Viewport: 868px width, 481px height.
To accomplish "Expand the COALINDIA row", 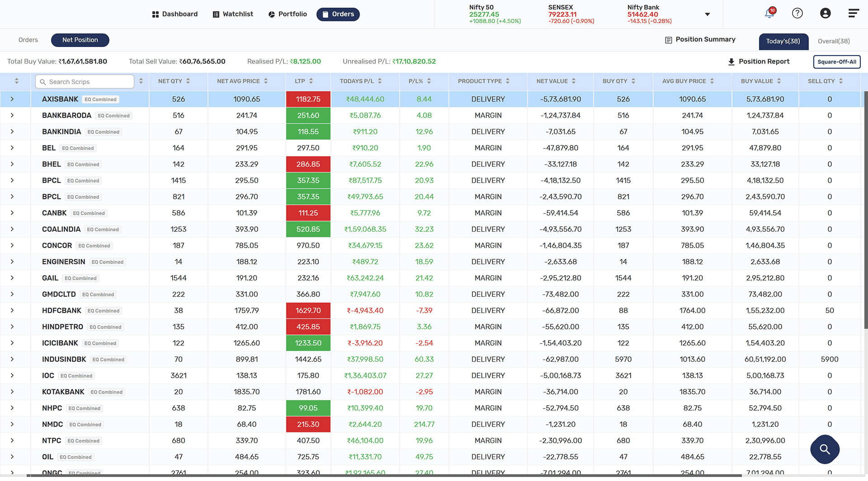I will [12, 229].
